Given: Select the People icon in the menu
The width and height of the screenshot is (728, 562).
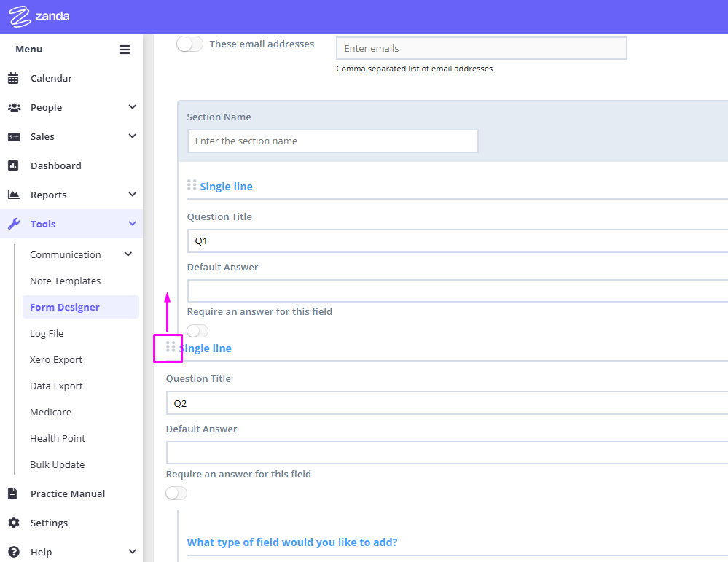Looking at the screenshot, I should click(x=14, y=107).
